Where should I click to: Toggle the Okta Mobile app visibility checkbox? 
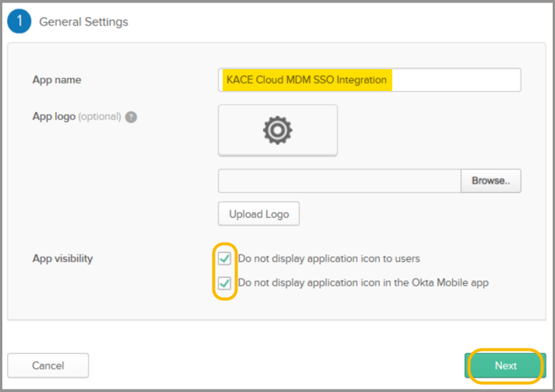pyautogui.click(x=225, y=283)
